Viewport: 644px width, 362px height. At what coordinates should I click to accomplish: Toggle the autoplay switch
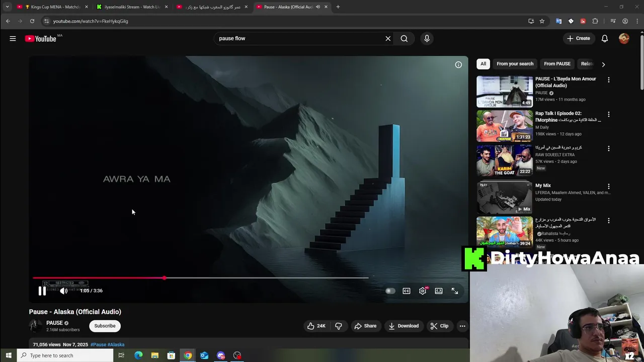(x=390, y=291)
